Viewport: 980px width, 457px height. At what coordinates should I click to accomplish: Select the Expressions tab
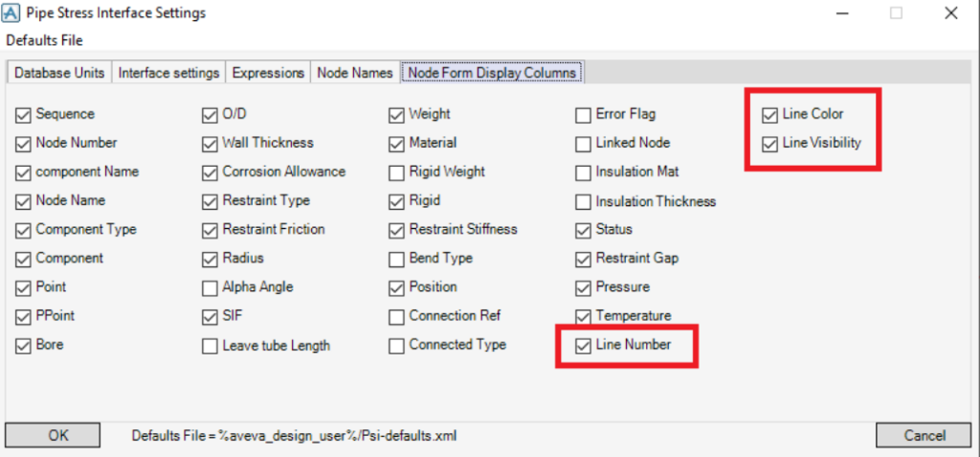[268, 73]
